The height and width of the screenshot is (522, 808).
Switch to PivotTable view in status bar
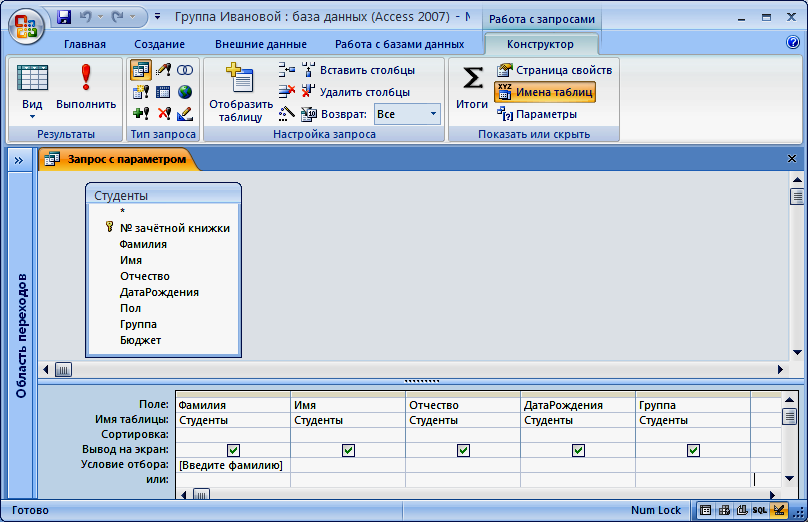724,510
